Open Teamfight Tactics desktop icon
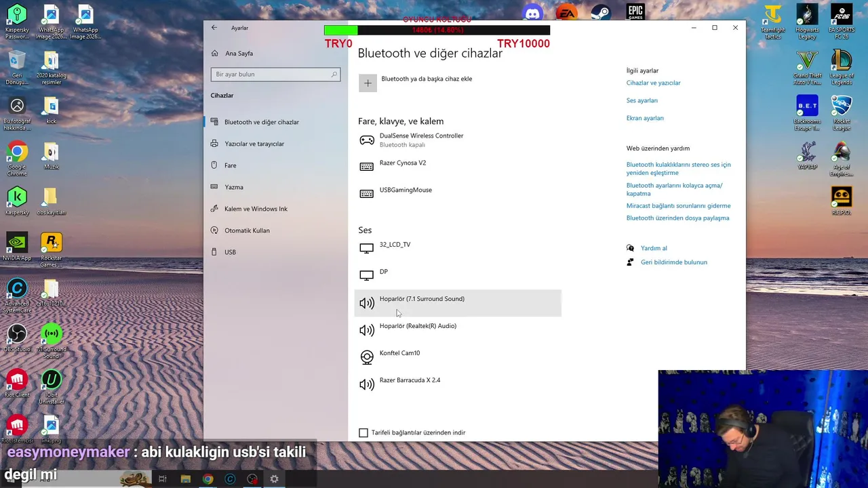Screen dimensions: 868x488 coord(772,22)
